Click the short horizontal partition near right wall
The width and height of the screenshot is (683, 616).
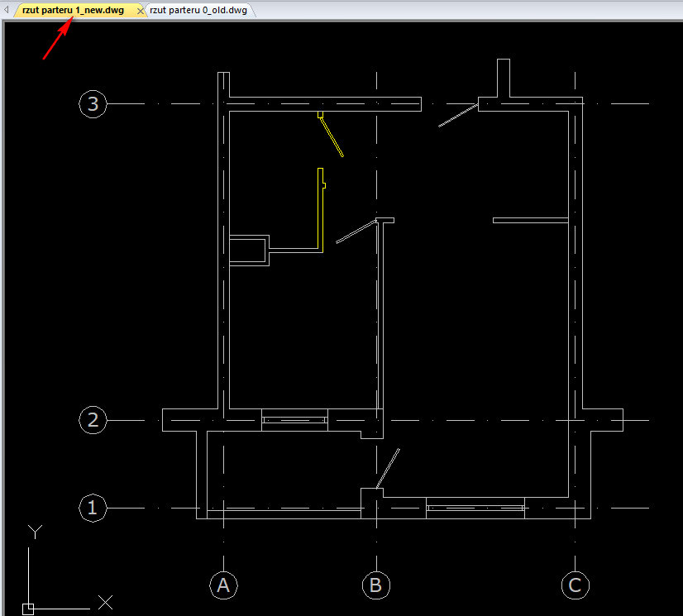pos(530,220)
